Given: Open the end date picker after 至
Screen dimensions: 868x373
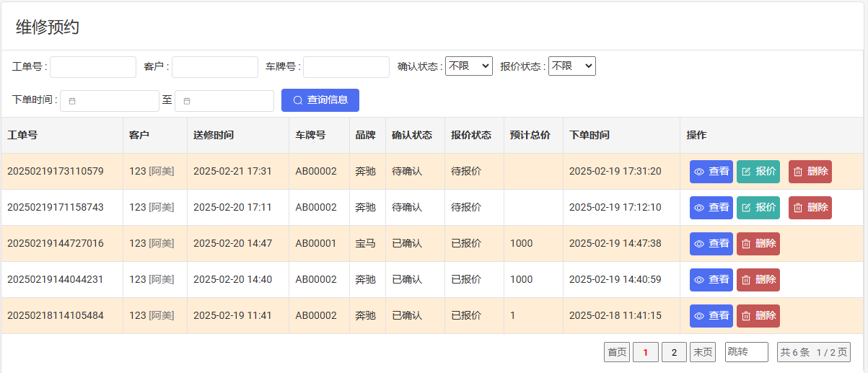Looking at the screenshot, I should point(224,101).
